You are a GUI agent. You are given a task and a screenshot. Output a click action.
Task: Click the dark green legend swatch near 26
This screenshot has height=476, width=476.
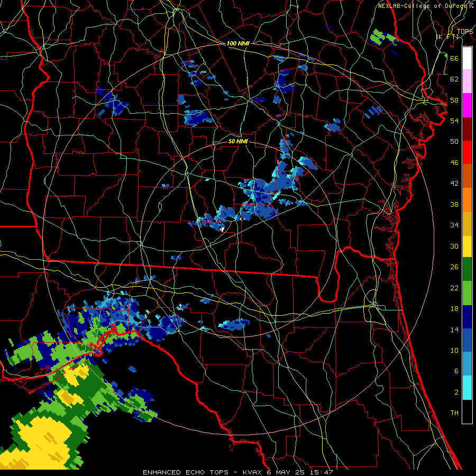(x=467, y=269)
